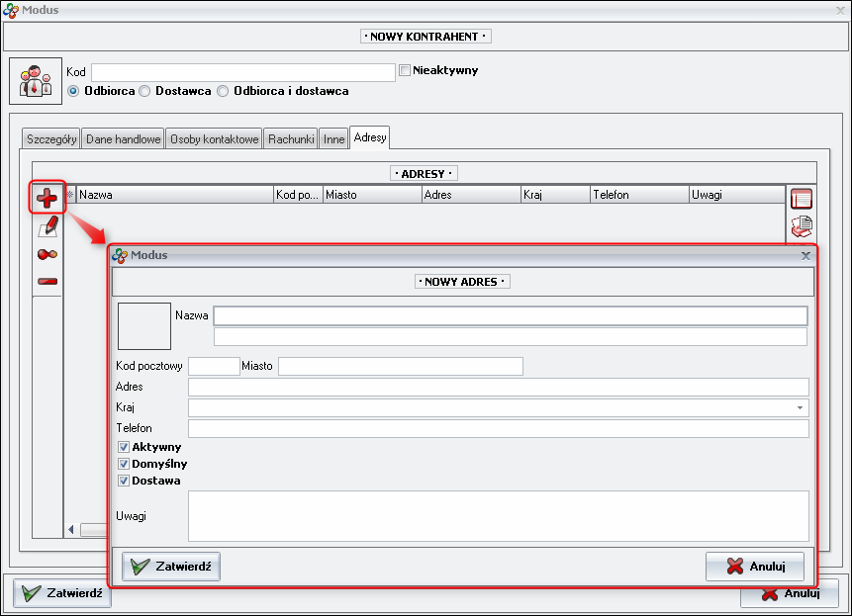Click the red linked-balls icon in the address toolbar

(x=47, y=254)
